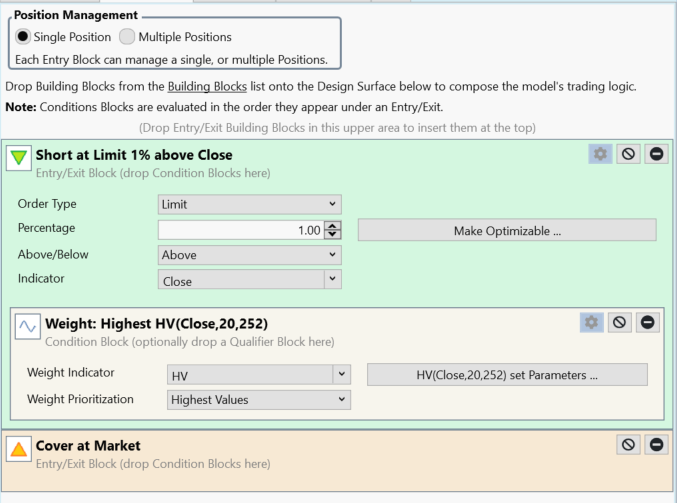Viewport: 677px width, 503px height.
Task: Click the Weight condition wave icon
Action: coord(28,326)
